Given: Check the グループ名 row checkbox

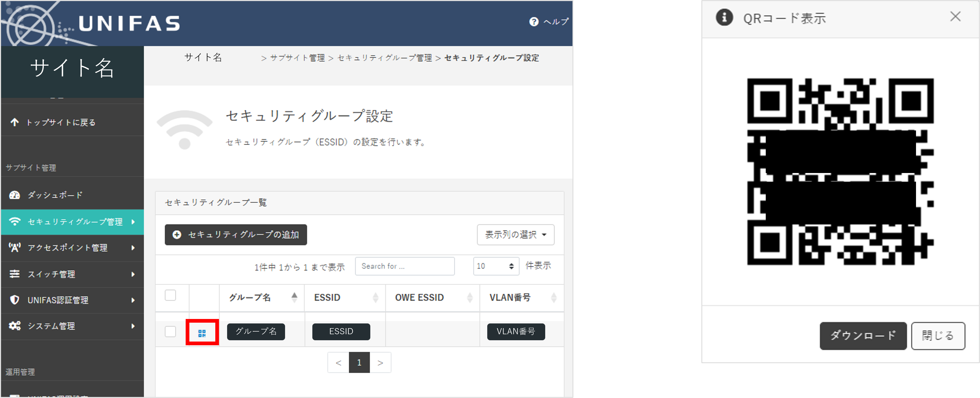Looking at the screenshot, I should 170,331.
